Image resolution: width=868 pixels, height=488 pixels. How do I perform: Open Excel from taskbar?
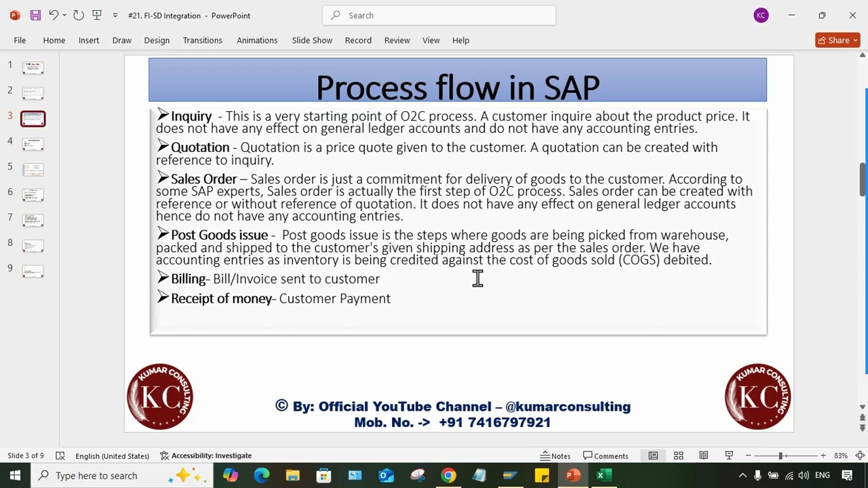[x=604, y=475]
